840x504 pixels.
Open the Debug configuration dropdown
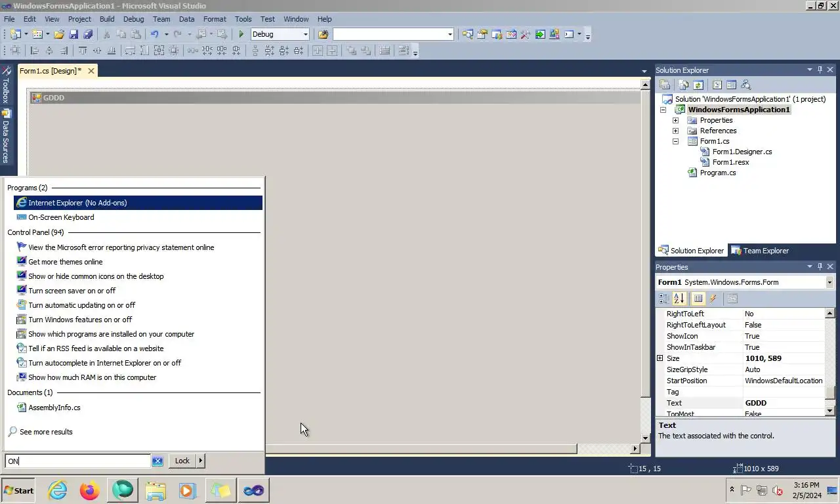(x=305, y=34)
